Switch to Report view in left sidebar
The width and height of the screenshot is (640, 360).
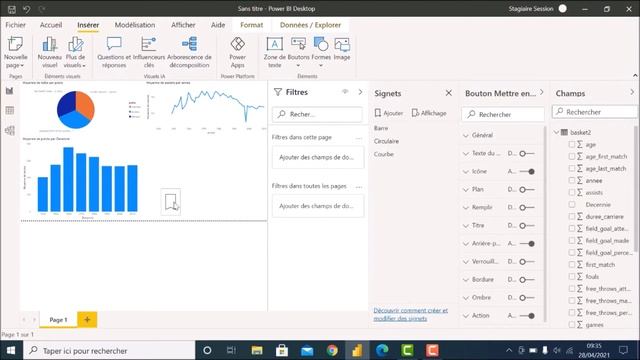10,91
